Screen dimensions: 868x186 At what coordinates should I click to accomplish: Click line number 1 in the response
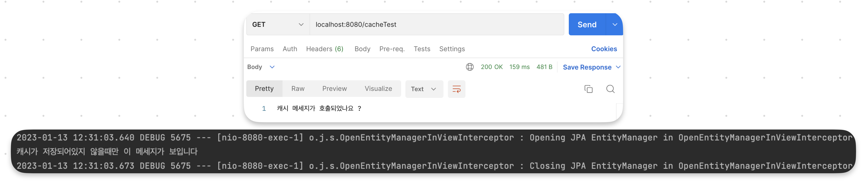coord(264,109)
